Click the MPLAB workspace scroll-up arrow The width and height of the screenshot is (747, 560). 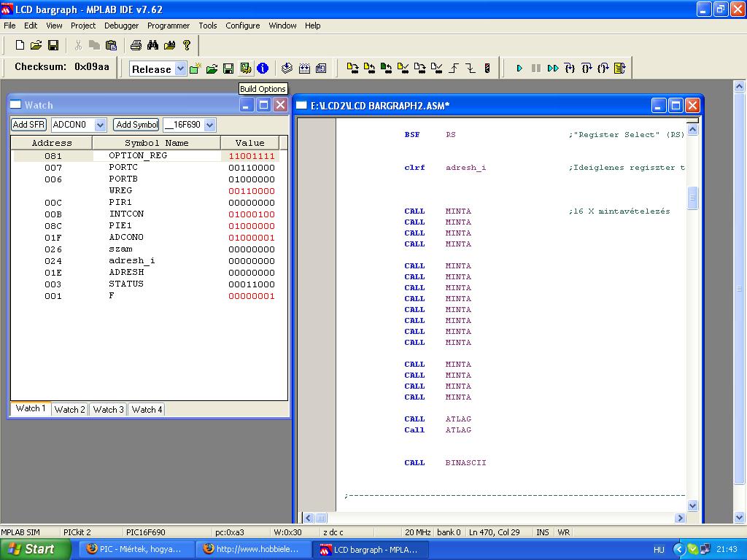pos(740,87)
